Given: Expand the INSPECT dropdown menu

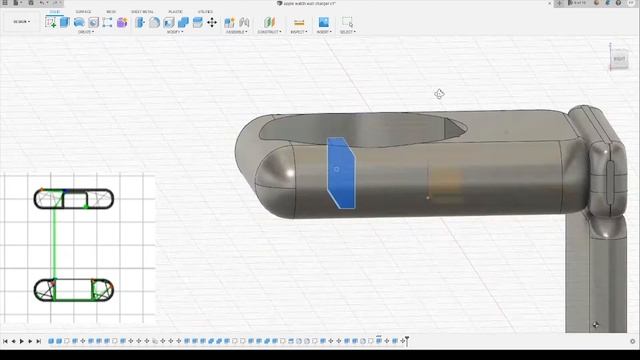Looking at the screenshot, I should click(x=299, y=32).
